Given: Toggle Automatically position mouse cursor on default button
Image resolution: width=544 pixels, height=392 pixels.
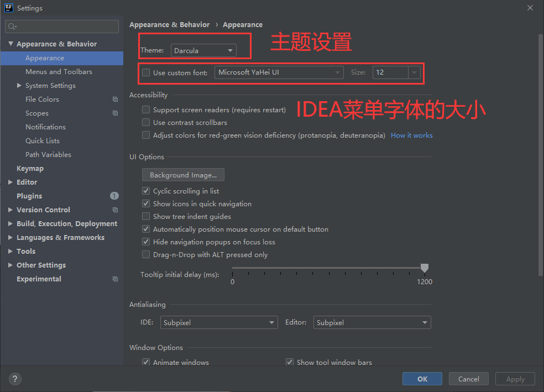Looking at the screenshot, I should (x=146, y=229).
